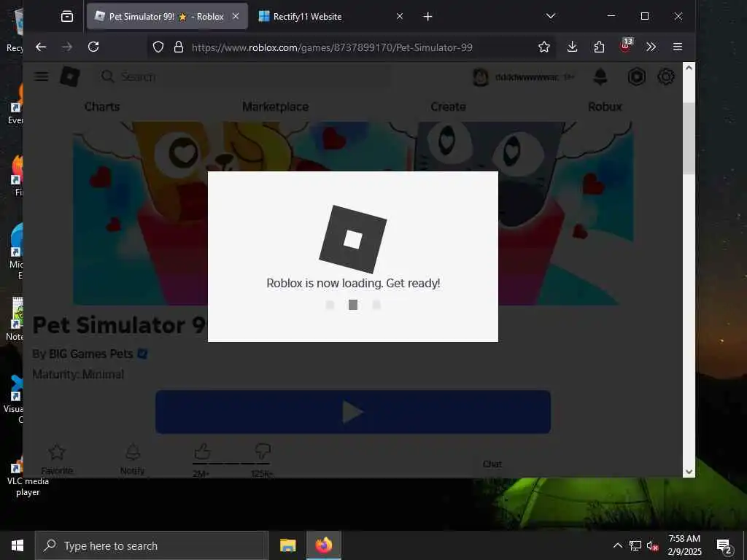747x560 pixels.
Task: Open the Robux balance hexagon icon
Action: (x=636, y=77)
